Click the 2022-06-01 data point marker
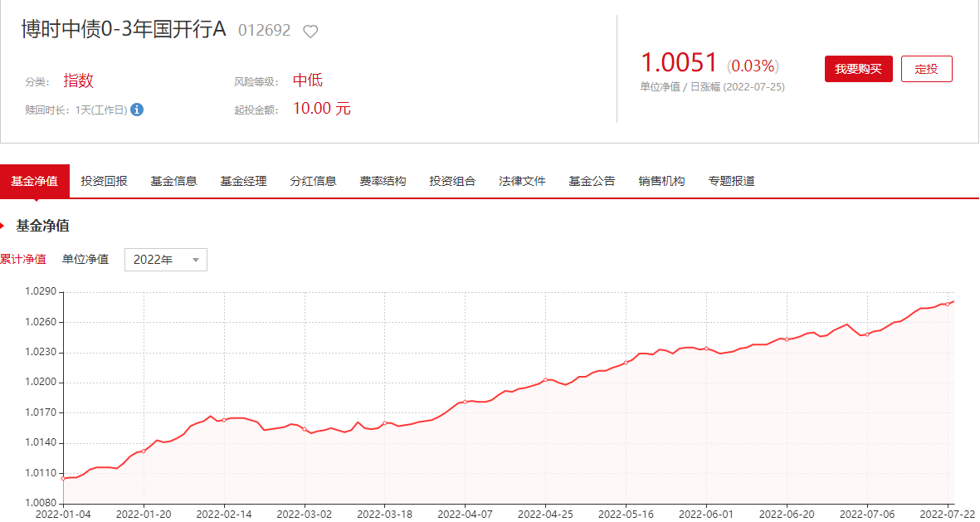The image size is (980, 522). click(706, 349)
